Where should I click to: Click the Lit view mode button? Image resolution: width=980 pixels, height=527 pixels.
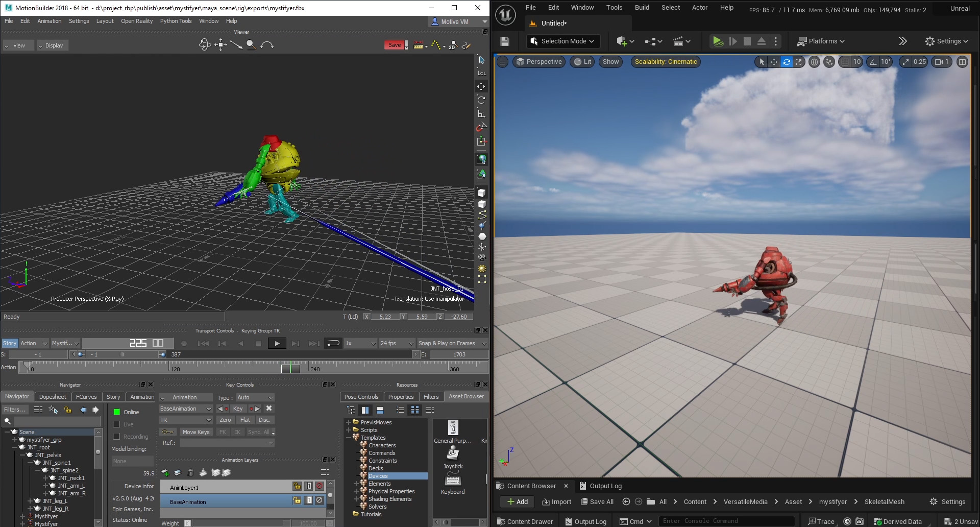[x=582, y=62]
